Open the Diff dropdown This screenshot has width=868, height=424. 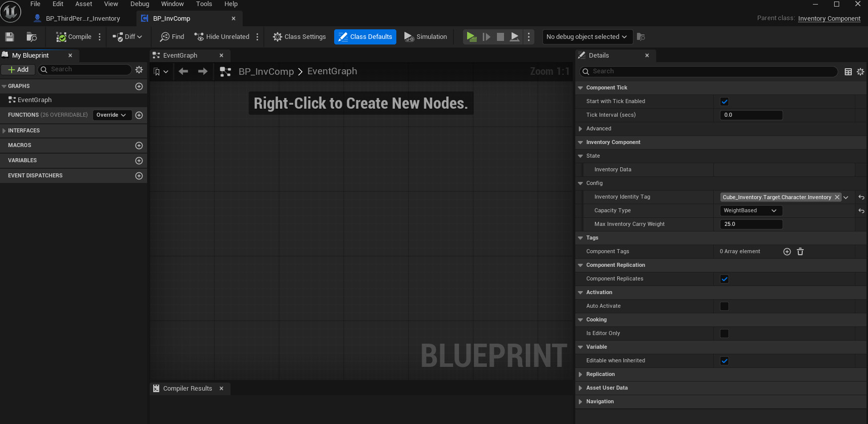pos(127,37)
